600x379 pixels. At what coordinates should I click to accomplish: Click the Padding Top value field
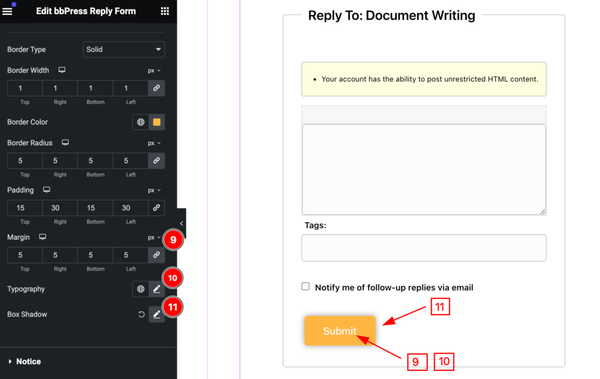[x=24, y=208]
